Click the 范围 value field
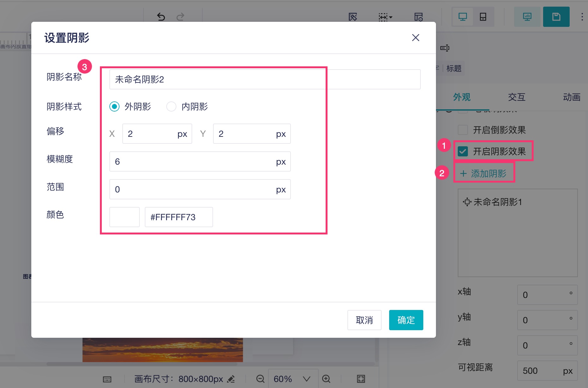588x388 pixels. 200,189
